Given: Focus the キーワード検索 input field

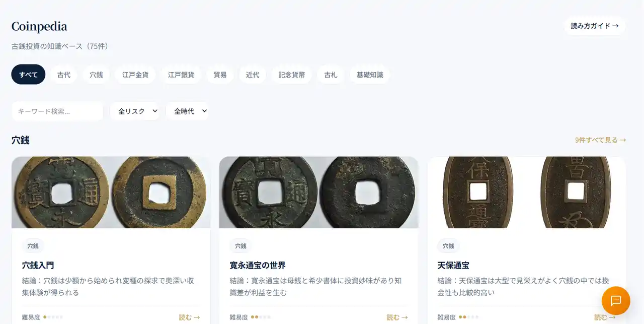Looking at the screenshot, I should tap(57, 111).
